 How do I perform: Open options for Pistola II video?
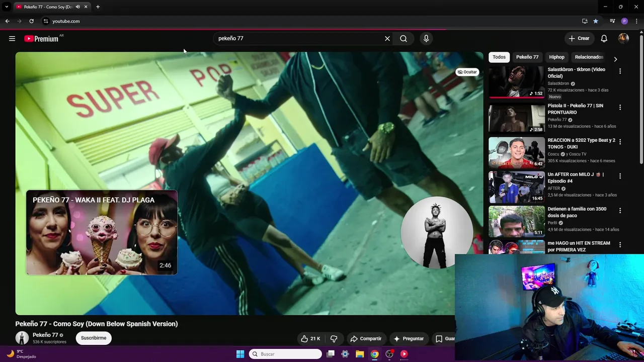tap(620, 107)
